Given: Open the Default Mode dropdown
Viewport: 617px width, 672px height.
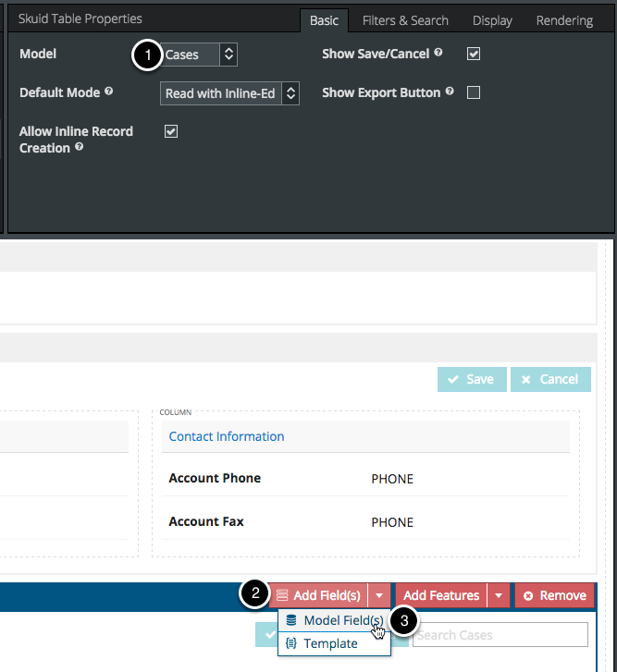Looking at the screenshot, I should pos(229,93).
